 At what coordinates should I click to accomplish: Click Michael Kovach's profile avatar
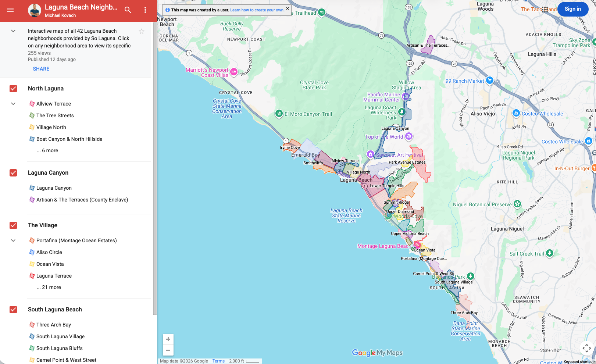[x=35, y=10]
